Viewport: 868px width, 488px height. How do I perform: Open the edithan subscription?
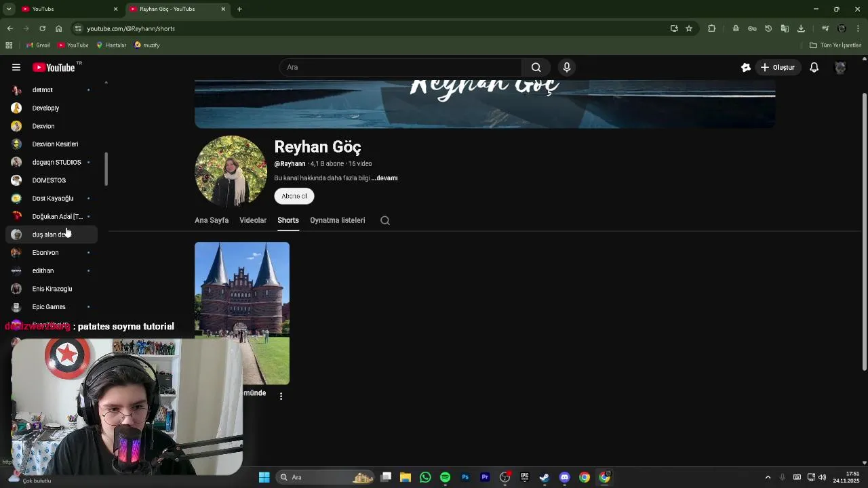click(51, 270)
